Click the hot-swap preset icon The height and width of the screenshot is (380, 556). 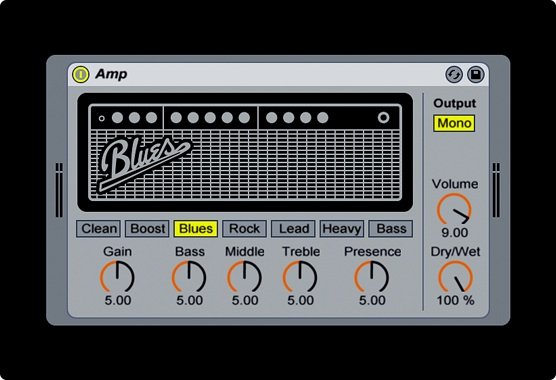click(x=454, y=74)
